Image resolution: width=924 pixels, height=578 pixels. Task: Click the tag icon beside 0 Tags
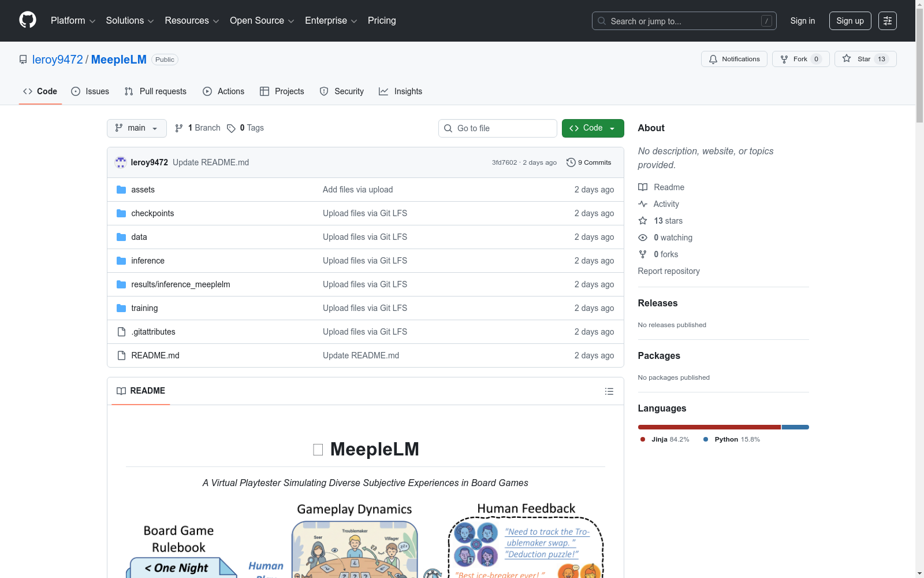tap(231, 128)
